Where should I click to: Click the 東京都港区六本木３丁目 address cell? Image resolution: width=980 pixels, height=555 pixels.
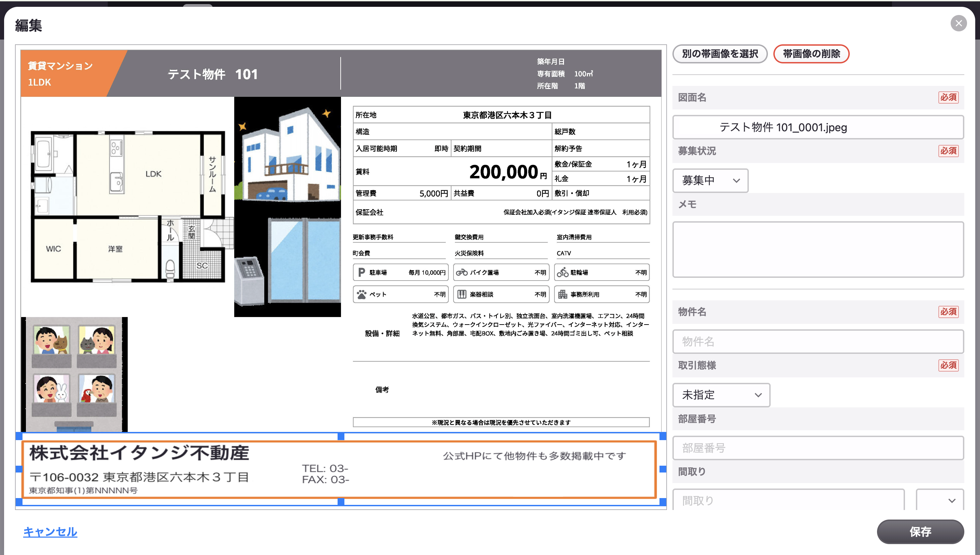[x=507, y=115]
